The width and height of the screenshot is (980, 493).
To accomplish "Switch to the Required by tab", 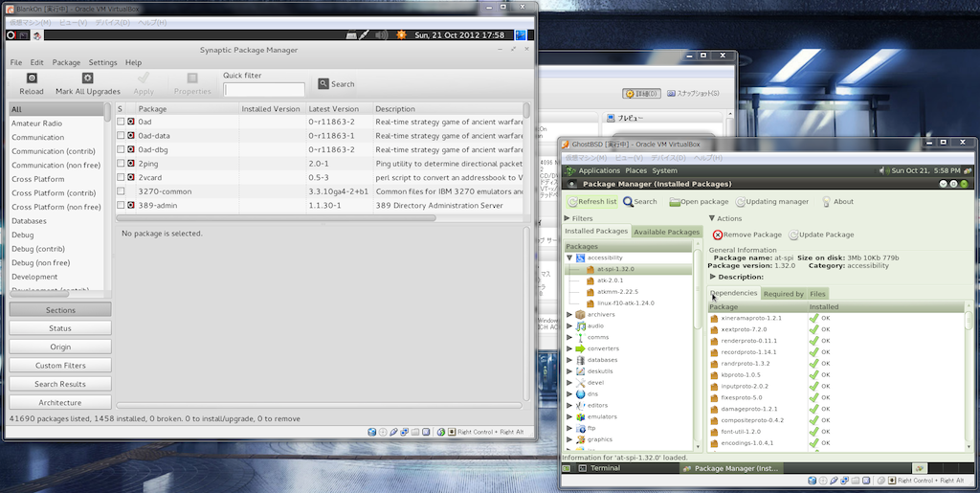I will pos(783,294).
